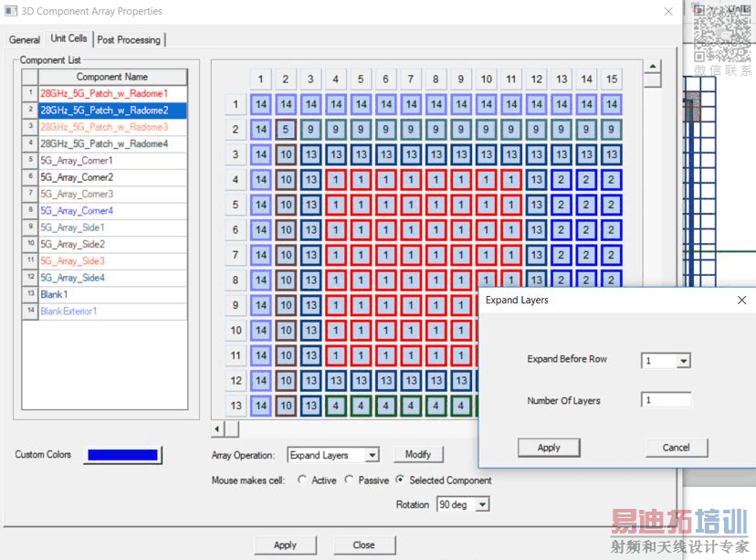The height and width of the screenshot is (560, 756).
Task: Click Apply in Expand Layers dialog
Action: 549,448
